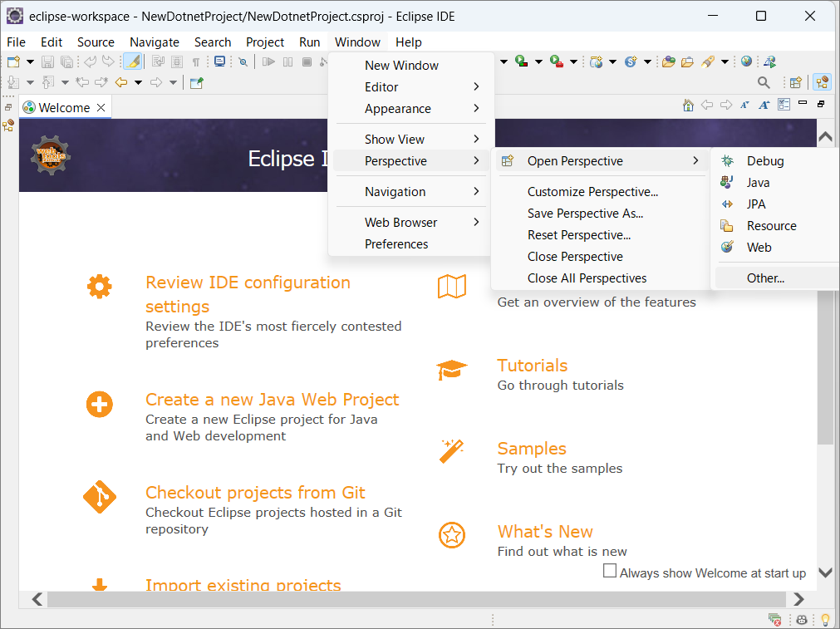Click the enlarge font size icon

click(x=764, y=105)
